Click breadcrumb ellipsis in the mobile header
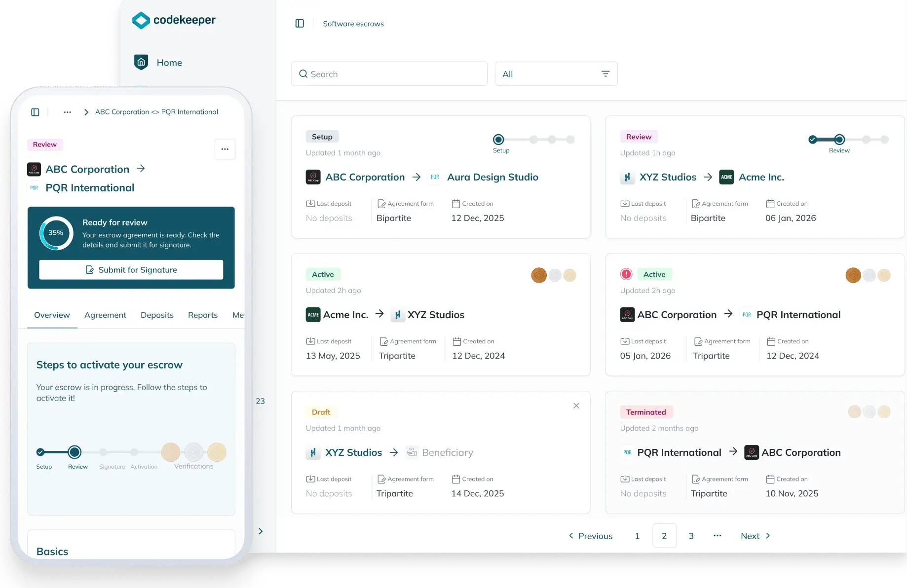Screen dimensions: 907x588 pyautogui.click(x=68, y=112)
